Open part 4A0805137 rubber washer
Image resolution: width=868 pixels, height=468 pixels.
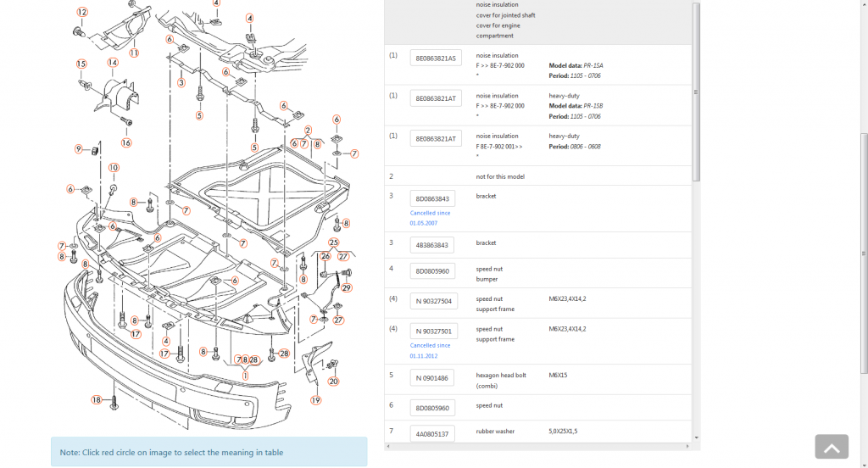[432, 433]
